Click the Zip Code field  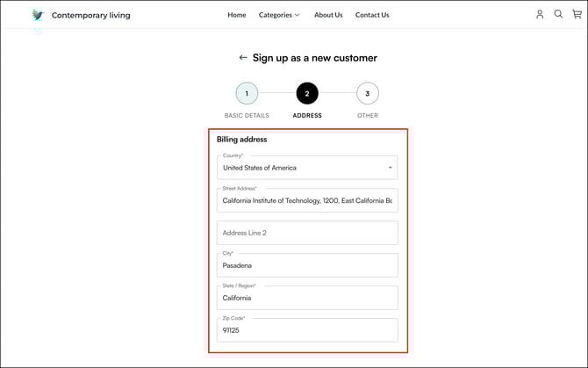coord(307,330)
